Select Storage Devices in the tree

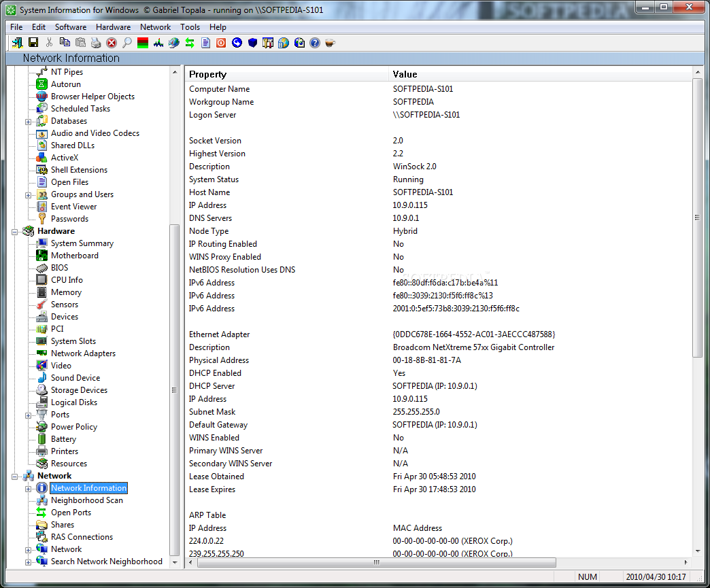click(80, 390)
